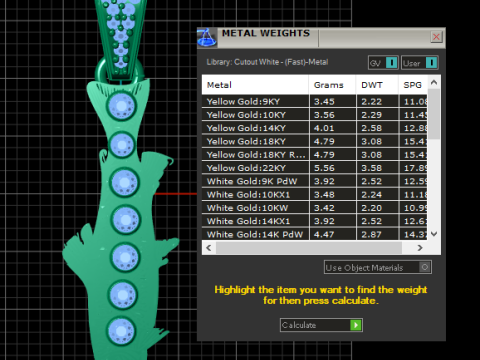Click the 2.29 DWT value
Viewport: 480px width, 360px height.
371,115
